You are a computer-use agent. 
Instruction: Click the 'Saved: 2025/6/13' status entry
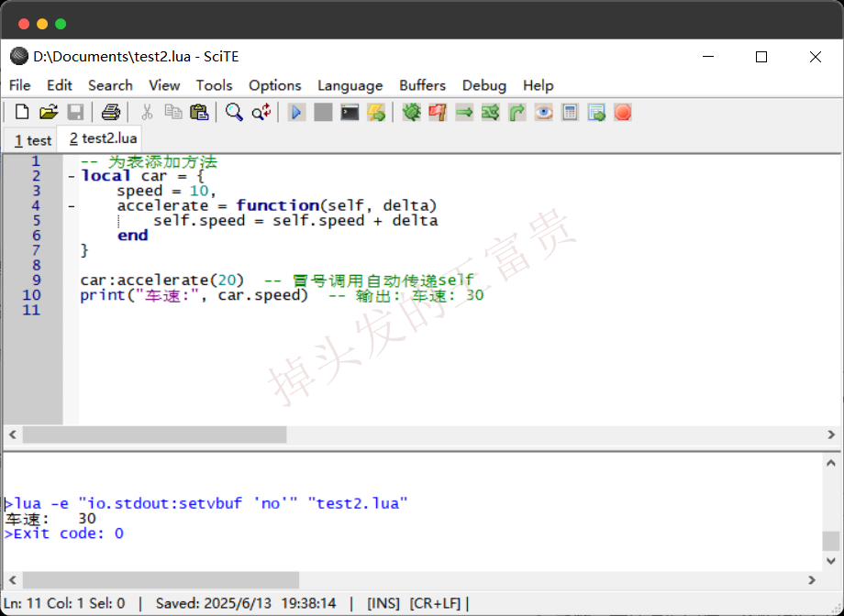(246, 604)
